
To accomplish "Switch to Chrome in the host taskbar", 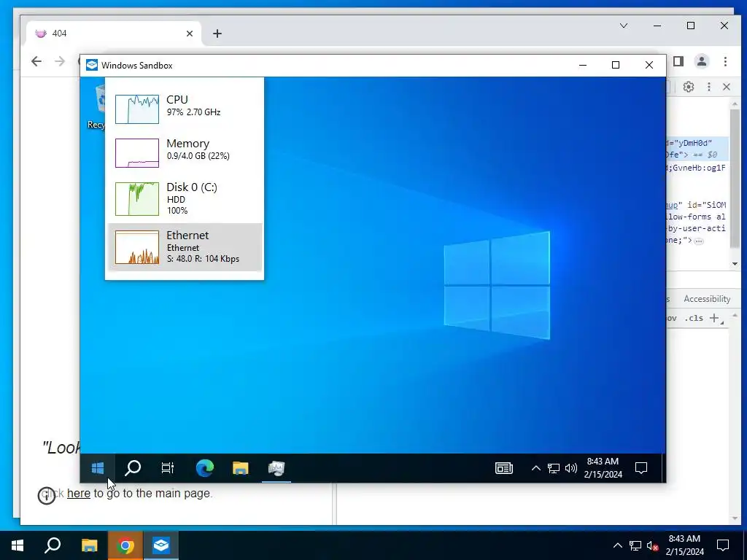I will (125, 545).
